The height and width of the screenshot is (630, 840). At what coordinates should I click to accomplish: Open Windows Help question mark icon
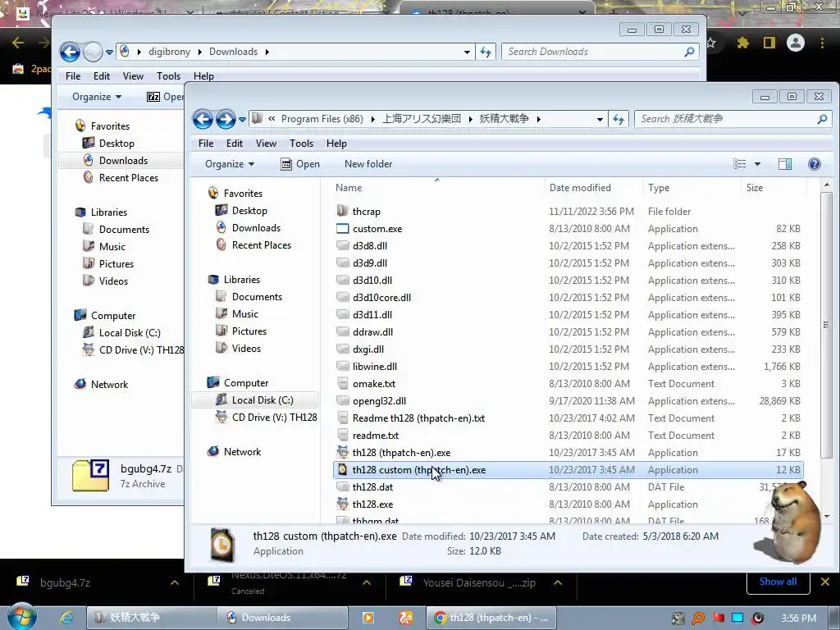(815, 164)
